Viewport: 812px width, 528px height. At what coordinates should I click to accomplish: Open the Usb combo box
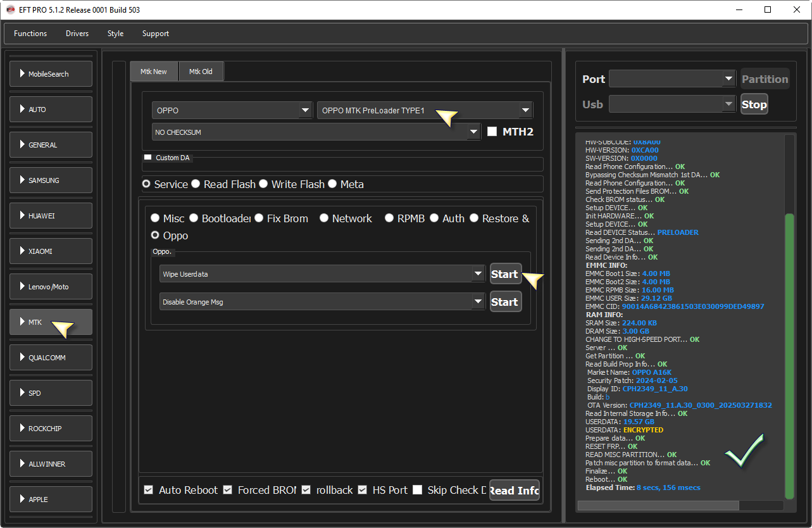point(673,104)
